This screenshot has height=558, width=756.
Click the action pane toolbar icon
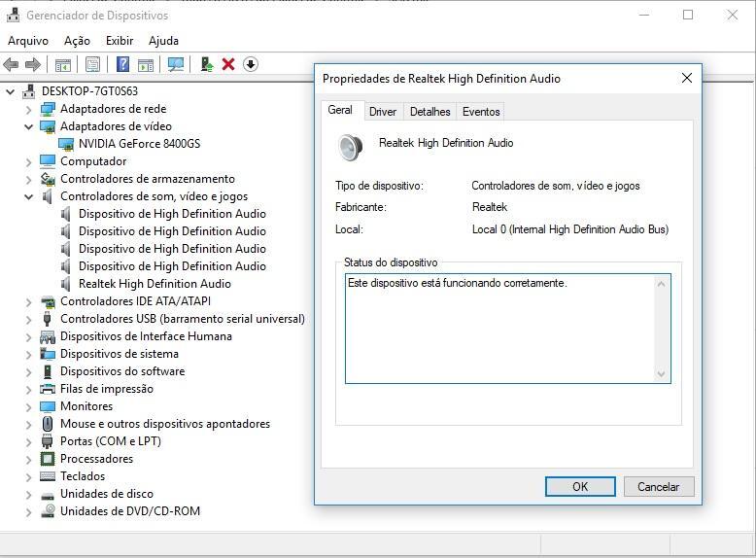145,64
